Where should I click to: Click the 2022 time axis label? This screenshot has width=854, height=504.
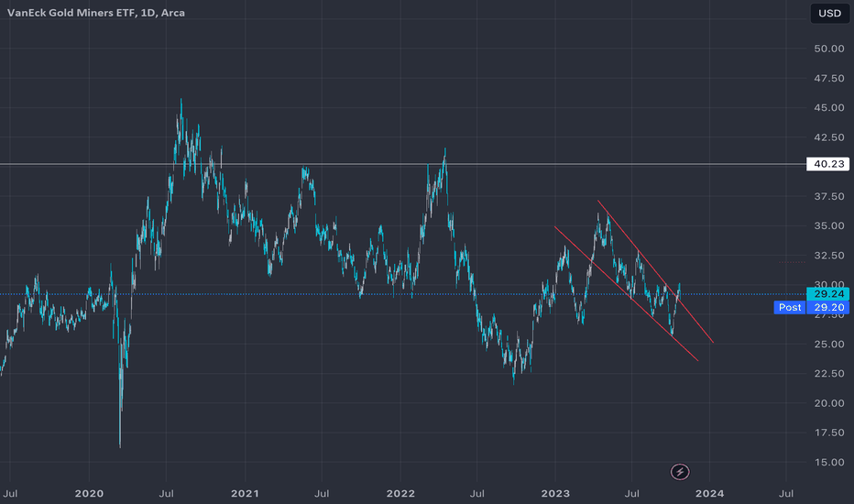click(400, 494)
